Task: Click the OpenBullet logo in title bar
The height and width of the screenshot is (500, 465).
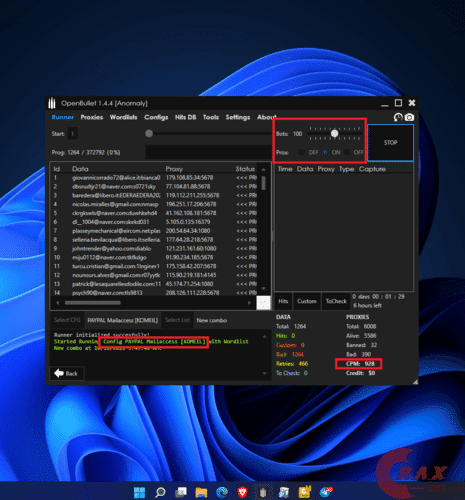Action: [52, 103]
